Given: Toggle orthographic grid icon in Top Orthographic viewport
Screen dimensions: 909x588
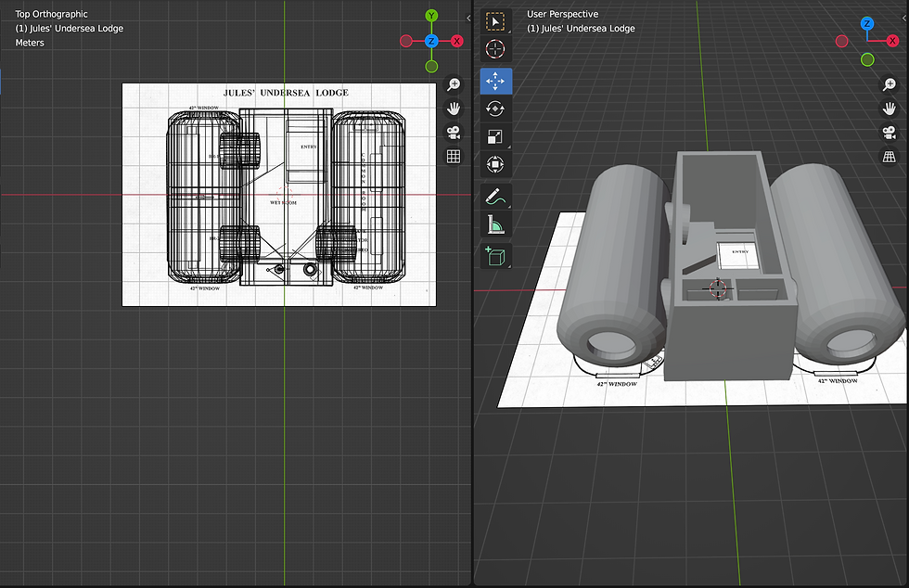Looking at the screenshot, I should click(454, 157).
